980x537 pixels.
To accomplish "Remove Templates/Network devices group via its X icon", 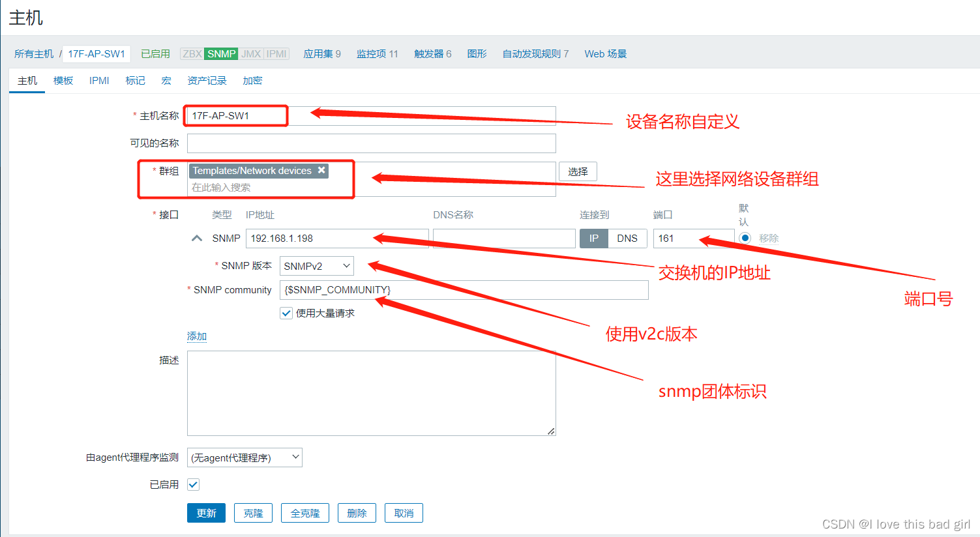I will (x=321, y=170).
